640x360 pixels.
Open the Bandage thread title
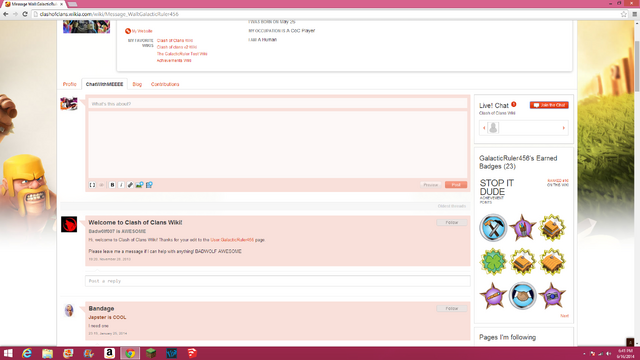click(101, 308)
